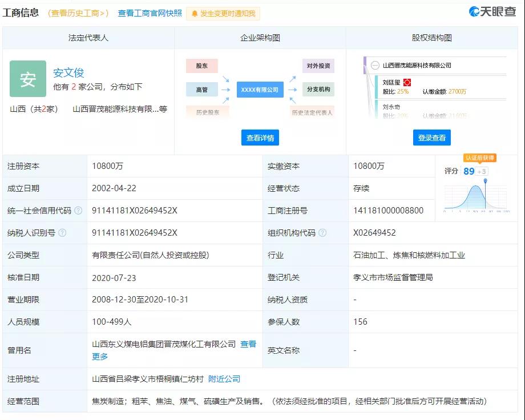
Task: Open 查看历史工商 link
Action: [x=78, y=13]
